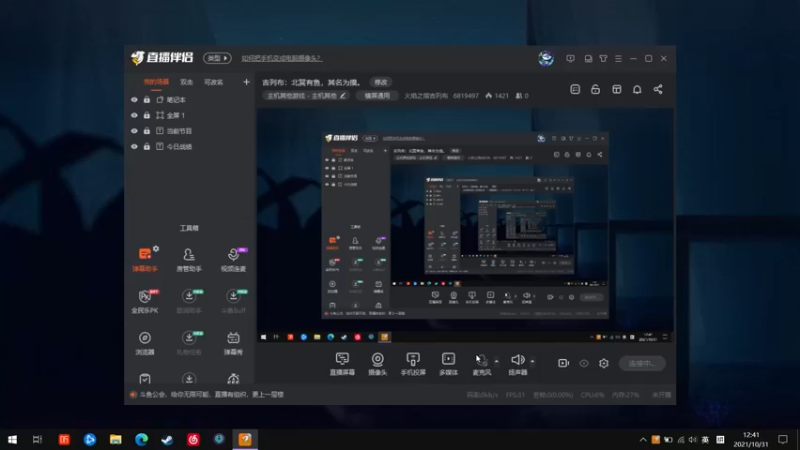
Task: Expand the 麦克风 options arrow
Action: click(x=496, y=361)
